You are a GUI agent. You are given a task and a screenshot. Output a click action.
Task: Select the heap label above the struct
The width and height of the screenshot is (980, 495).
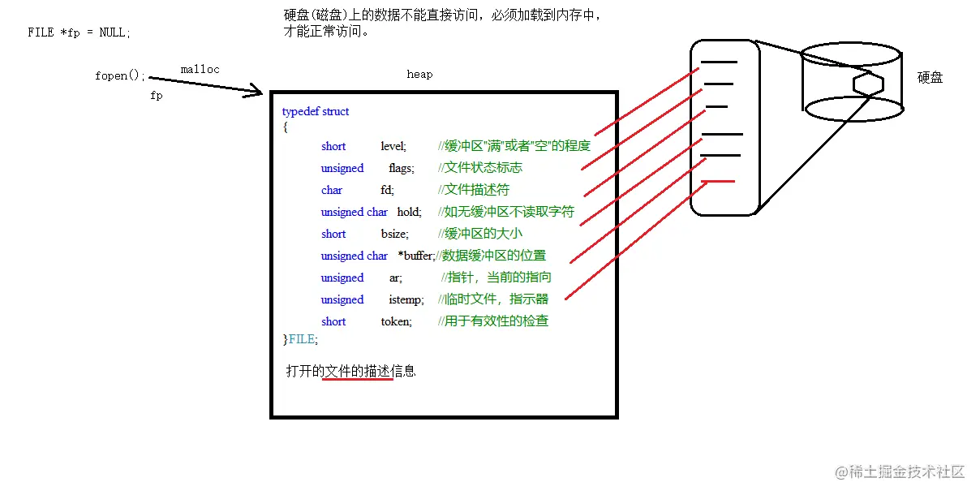pyautogui.click(x=419, y=74)
